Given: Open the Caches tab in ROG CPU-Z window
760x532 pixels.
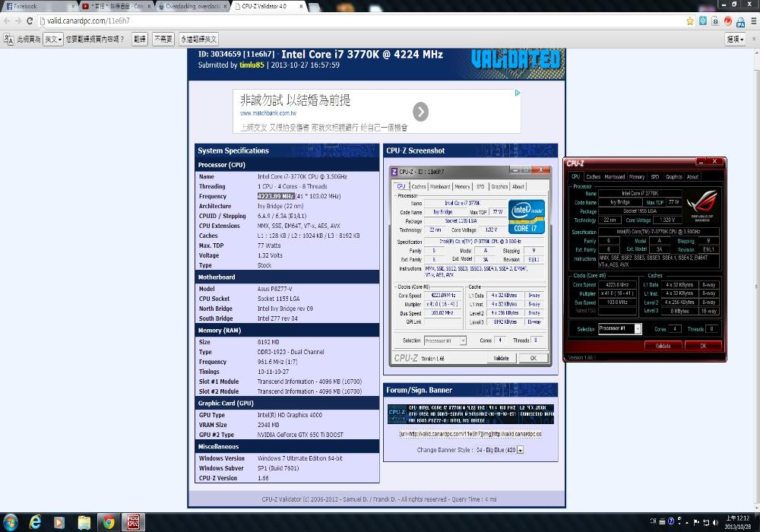Looking at the screenshot, I should [593, 177].
